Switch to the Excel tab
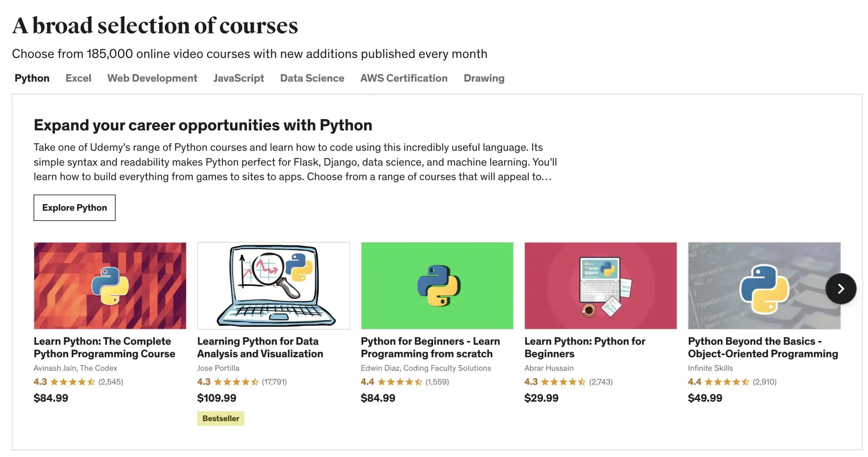 tap(78, 78)
